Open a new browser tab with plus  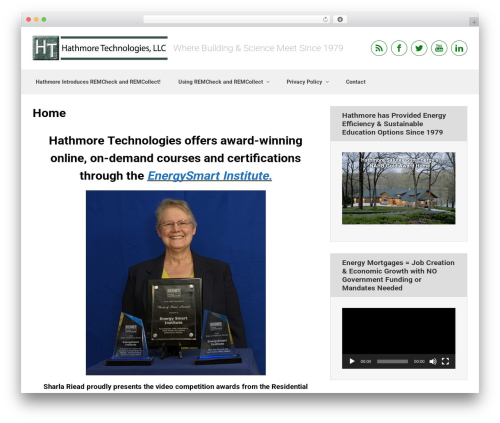tap(474, 22)
